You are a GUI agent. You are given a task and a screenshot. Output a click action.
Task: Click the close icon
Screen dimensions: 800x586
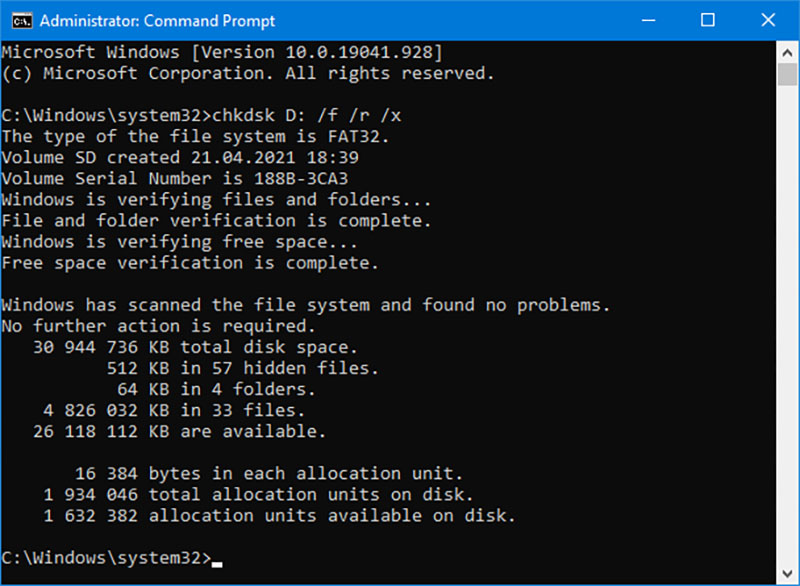click(x=768, y=19)
